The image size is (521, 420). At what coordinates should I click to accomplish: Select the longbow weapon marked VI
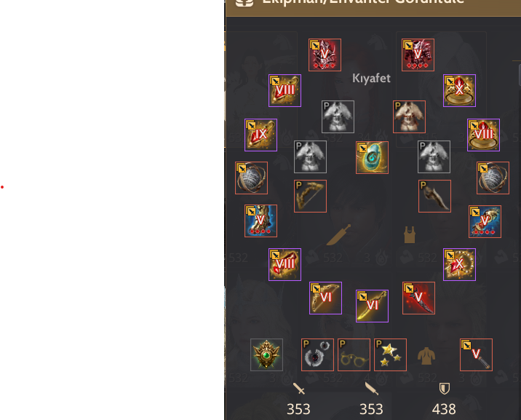point(325,298)
